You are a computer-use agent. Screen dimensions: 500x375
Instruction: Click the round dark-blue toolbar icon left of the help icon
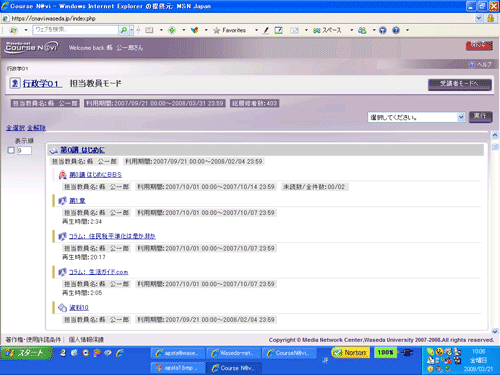[x=383, y=30]
